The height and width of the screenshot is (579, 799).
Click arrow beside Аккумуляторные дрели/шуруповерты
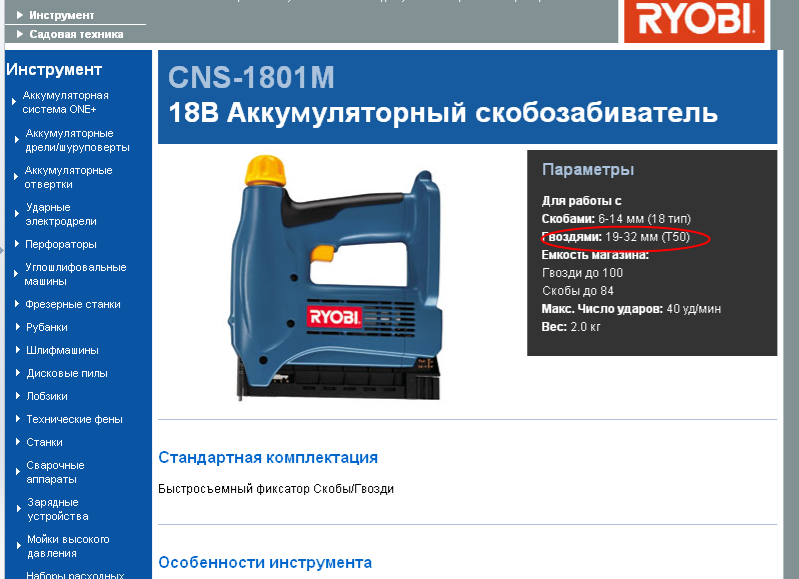16,140
